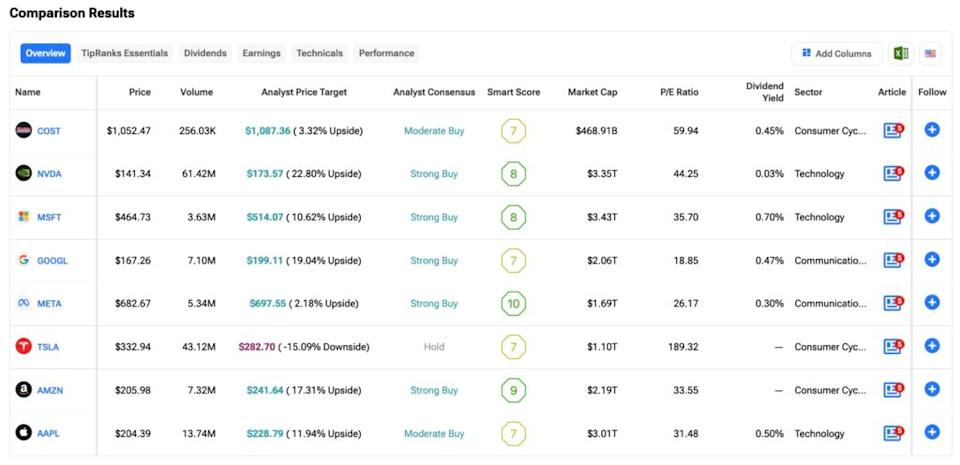Open the article icon for AMZN
This screenshot has height=465, width=960.
point(893,390)
